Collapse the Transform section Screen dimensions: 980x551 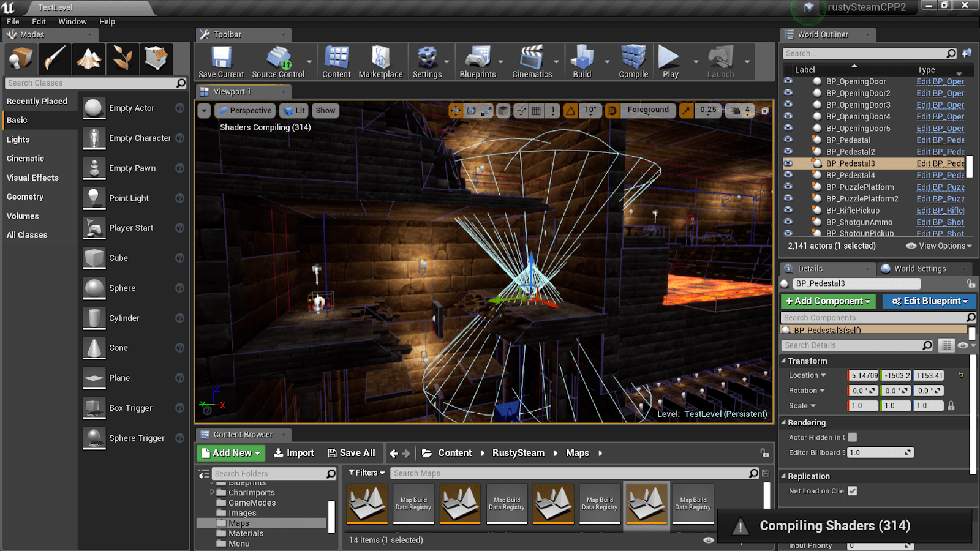pyautogui.click(x=784, y=361)
